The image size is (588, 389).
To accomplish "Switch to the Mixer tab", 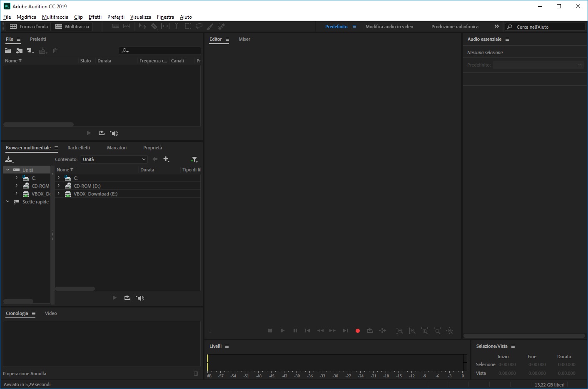I will coord(244,39).
